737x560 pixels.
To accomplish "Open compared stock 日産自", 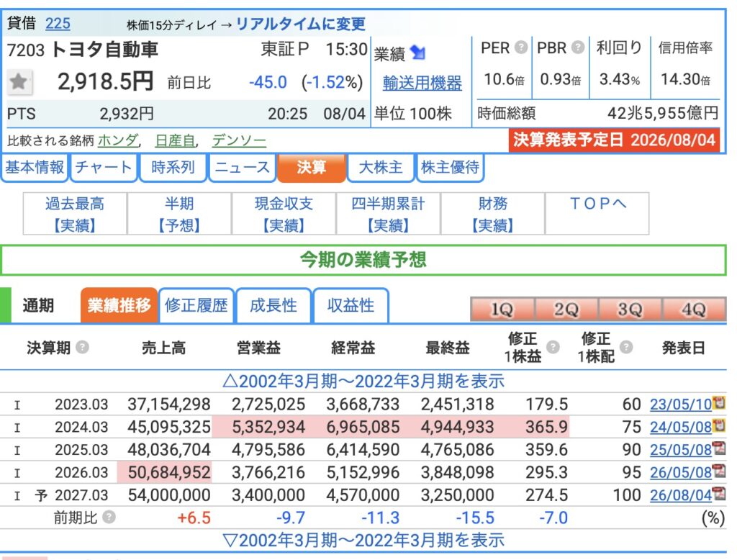I will tap(176, 140).
